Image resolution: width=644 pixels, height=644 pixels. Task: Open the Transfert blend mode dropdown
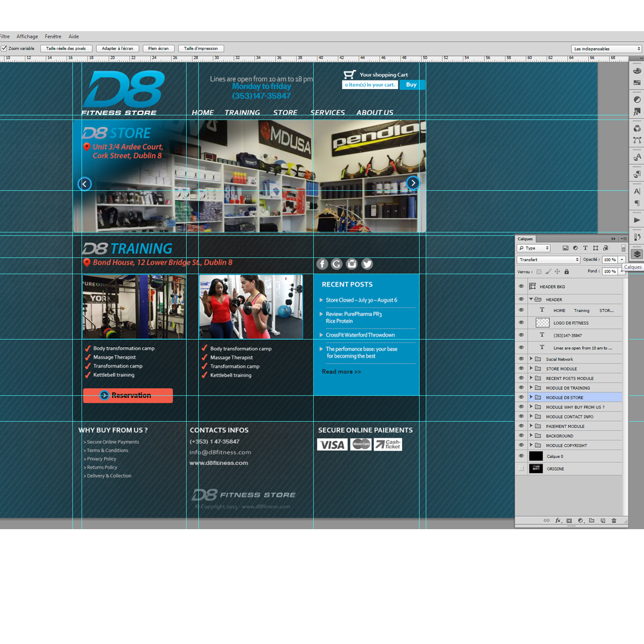point(548,260)
